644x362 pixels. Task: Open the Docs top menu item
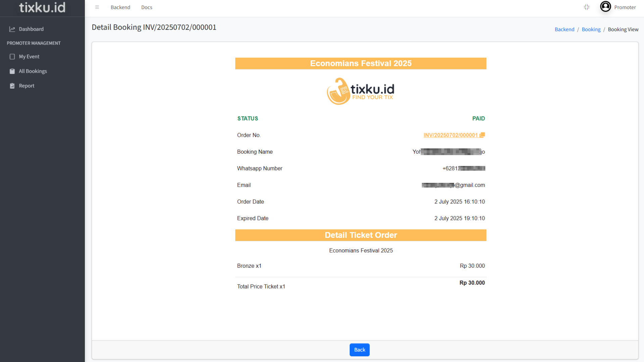click(x=147, y=7)
